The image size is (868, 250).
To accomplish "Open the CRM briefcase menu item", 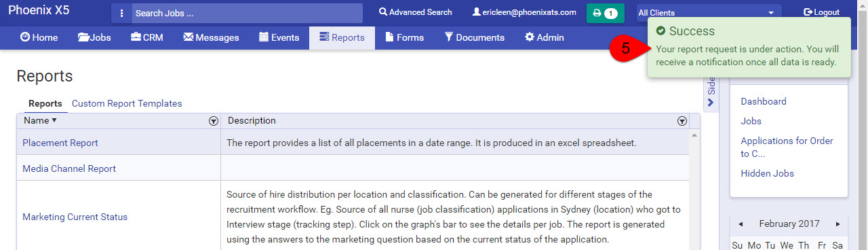I will click(x=146, y=37).
